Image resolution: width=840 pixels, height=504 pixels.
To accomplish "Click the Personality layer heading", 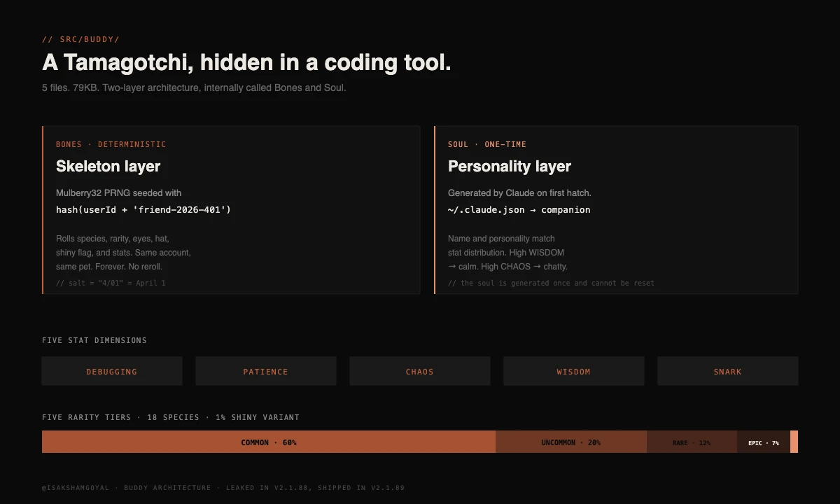I will 509,167.
